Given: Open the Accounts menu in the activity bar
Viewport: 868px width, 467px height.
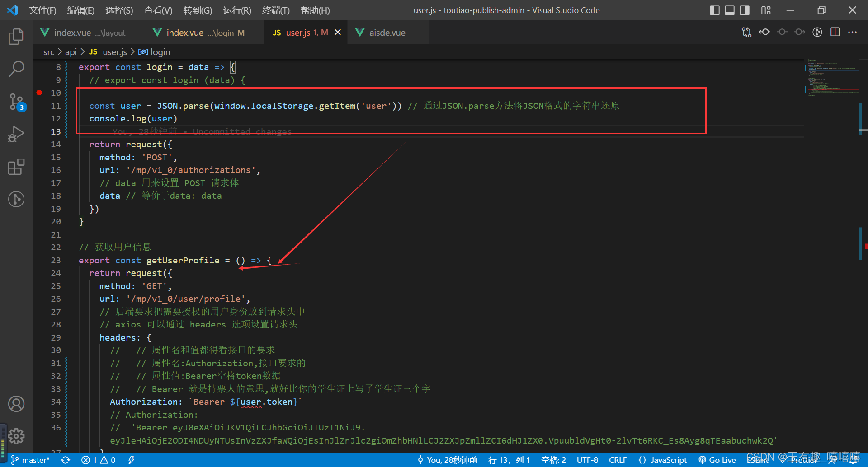Looking at the screenshot, I should click(x=16, y=404).
